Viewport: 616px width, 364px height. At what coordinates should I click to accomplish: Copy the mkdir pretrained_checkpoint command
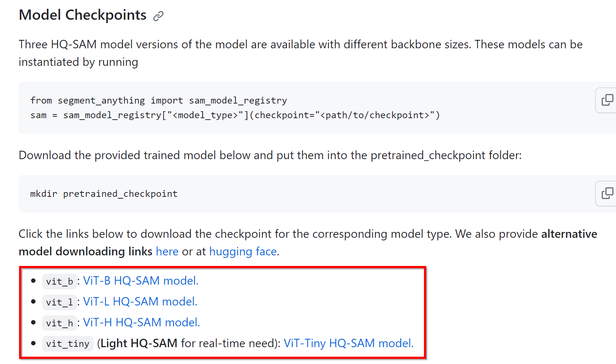tap(607, 193)
